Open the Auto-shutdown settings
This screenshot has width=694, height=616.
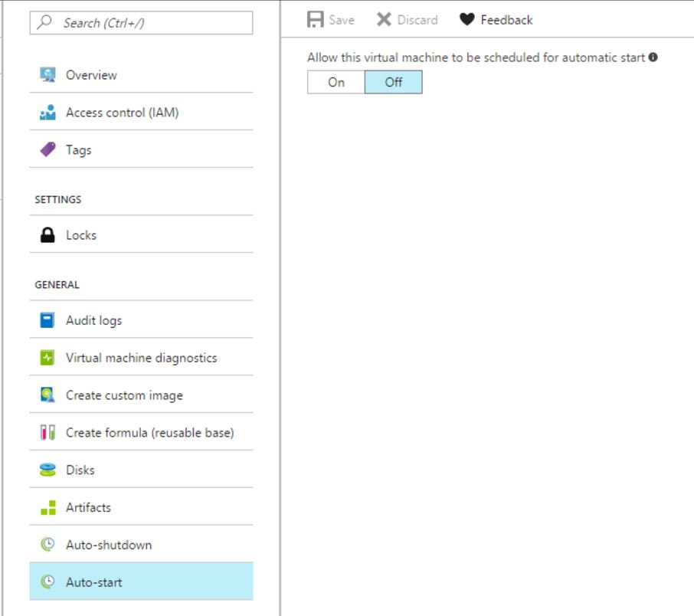(x=109, y=545)
